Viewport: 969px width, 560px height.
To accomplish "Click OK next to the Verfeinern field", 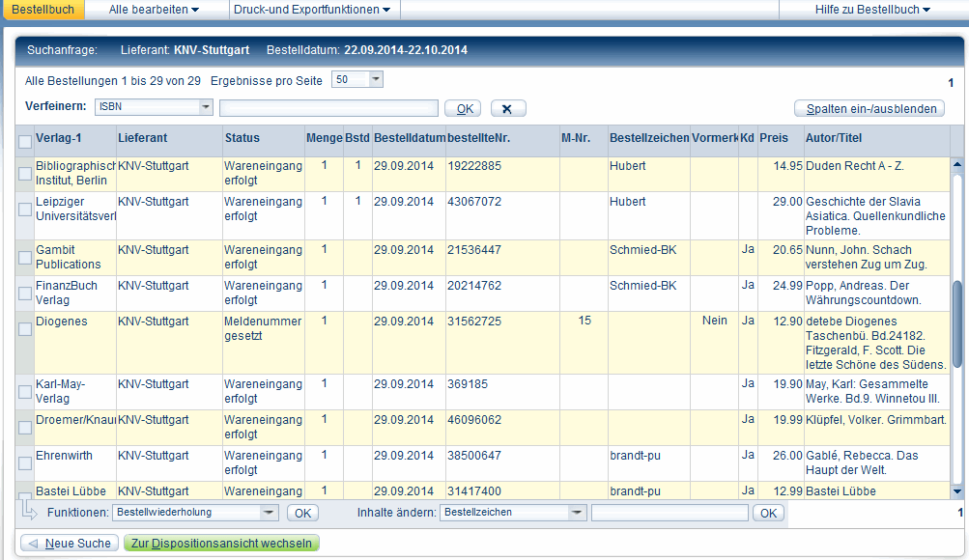I will pyautogui.click(x=464, y=108).
